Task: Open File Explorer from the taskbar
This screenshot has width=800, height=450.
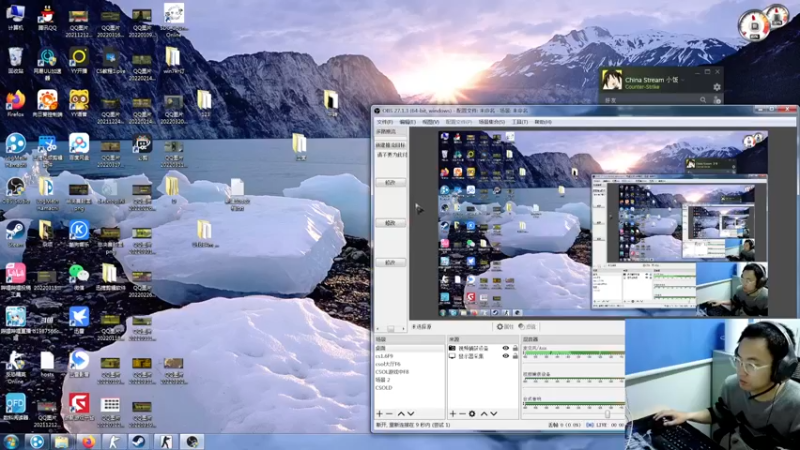Action: tap(61, 442)
